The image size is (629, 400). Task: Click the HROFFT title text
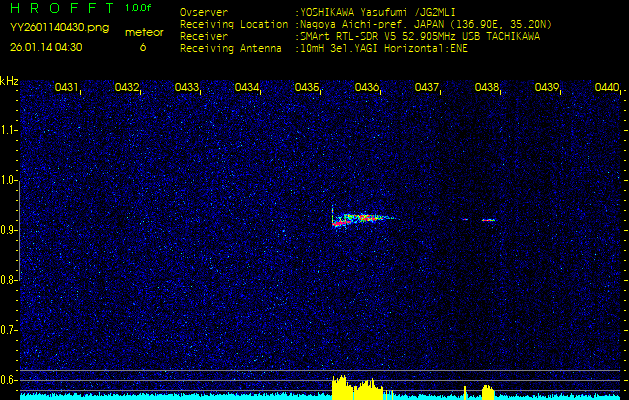[x=60, y=8]
